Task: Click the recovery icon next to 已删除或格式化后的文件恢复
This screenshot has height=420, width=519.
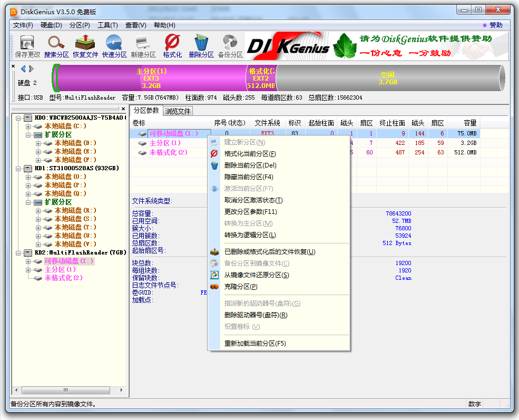Action: tap(214, 251)
